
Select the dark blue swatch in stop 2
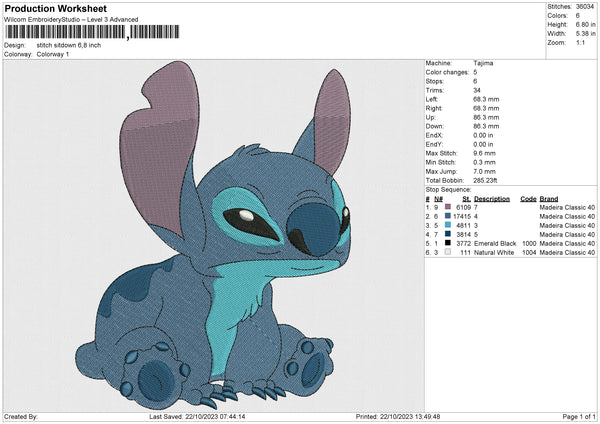tap(447, 216)
